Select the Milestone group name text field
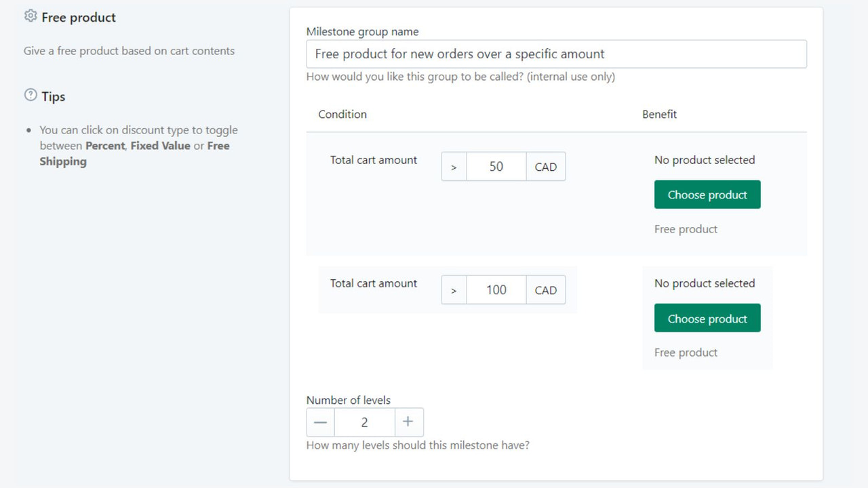This screenshot has width=868, height=488. point(556,54)
